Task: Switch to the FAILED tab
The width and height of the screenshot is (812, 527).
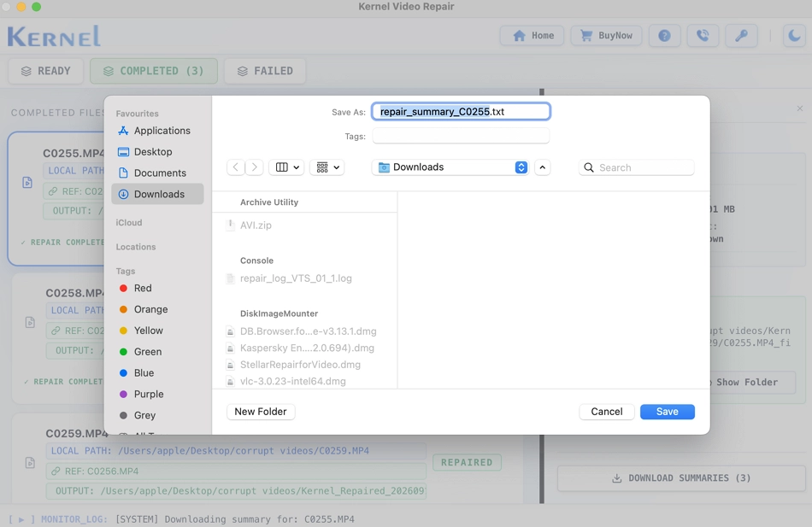Action: [265, 71]
